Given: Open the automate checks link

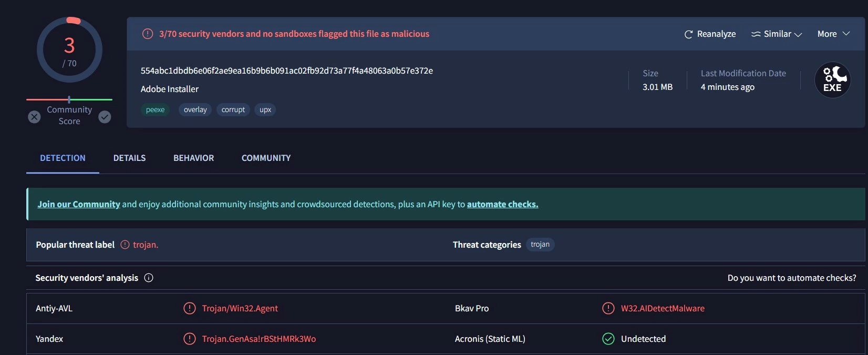Looking at the screenshot, I should (x=502, y=204).
